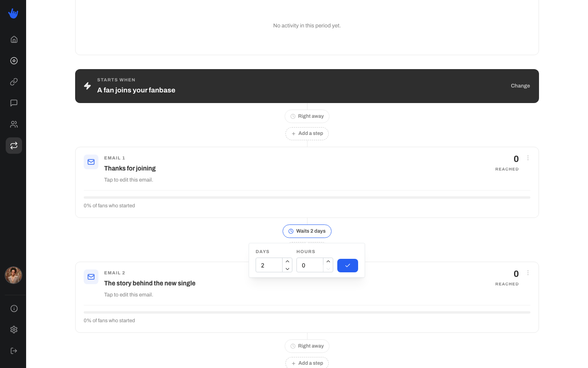Click the lightning bolt trigger icon
The width and height of the screenshot is (588, 368).
tap(87, 86)
